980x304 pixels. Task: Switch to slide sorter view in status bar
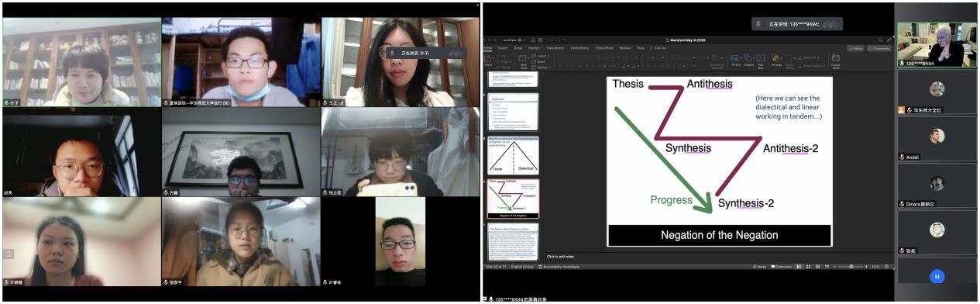(808, 267)
